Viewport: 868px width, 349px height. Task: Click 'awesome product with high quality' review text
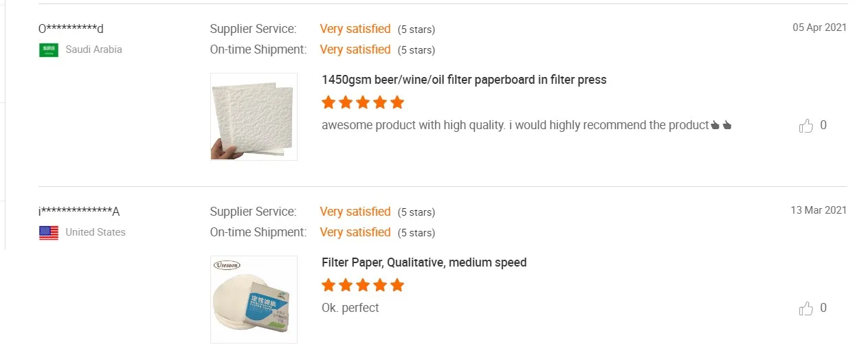pyautogui.click(x=515, y=125)
